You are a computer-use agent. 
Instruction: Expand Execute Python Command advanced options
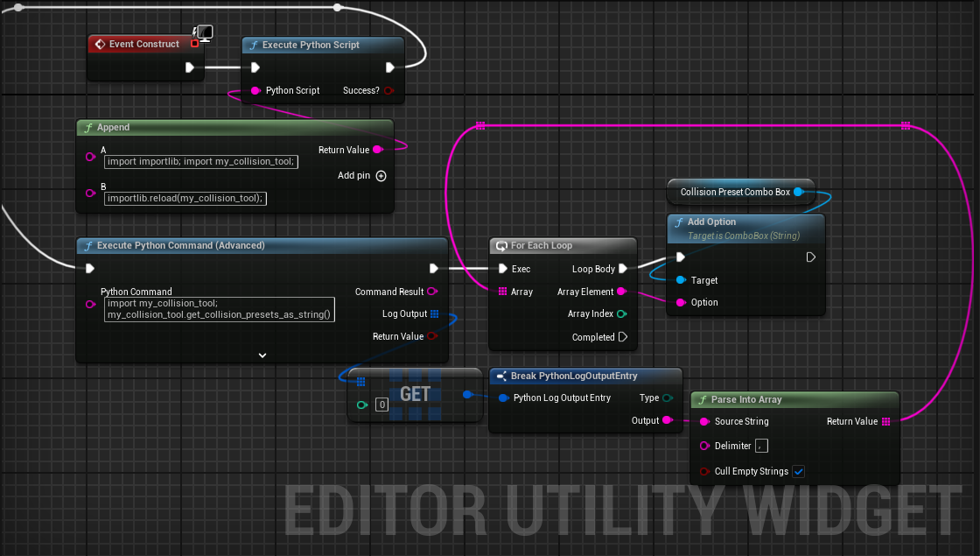point(262,355)
